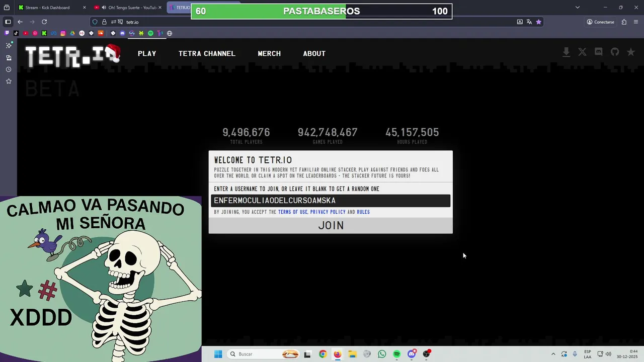
Task: Open WhatsApp from the taskbar
Action: tap(382, 354)
